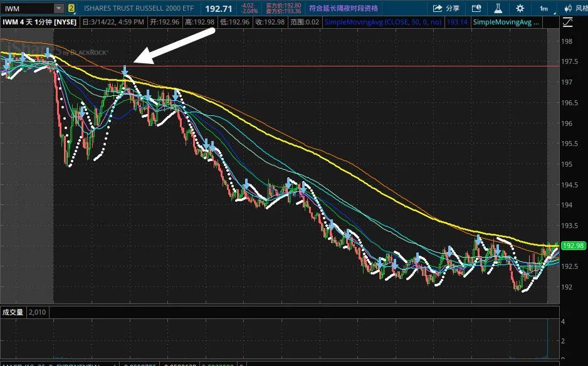
Task: Click the low value 低:192.96
Action: coord(234,22)
